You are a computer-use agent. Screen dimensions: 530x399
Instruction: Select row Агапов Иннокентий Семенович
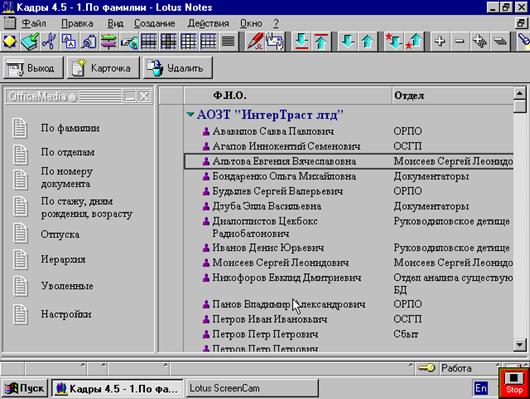point(349,146)
